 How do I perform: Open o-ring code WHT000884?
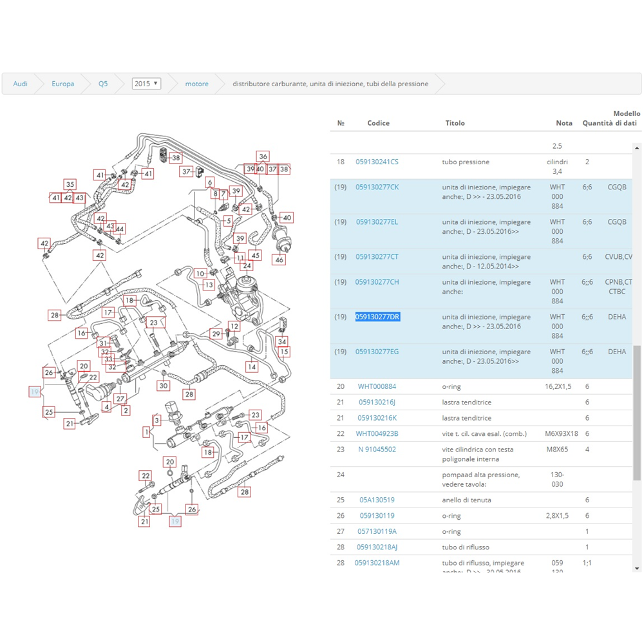(x=377, y=386)
